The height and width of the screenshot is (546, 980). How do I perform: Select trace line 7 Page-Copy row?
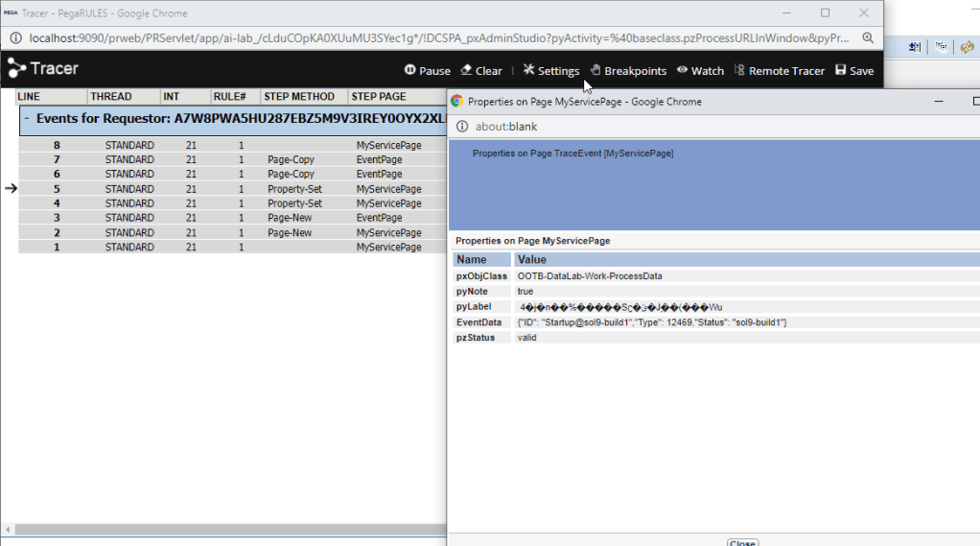230,159
